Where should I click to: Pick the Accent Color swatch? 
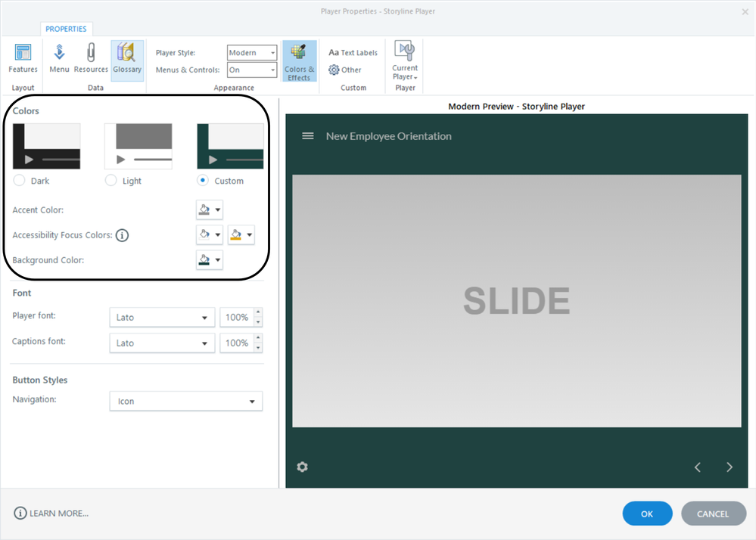click(x=209, y=210)
